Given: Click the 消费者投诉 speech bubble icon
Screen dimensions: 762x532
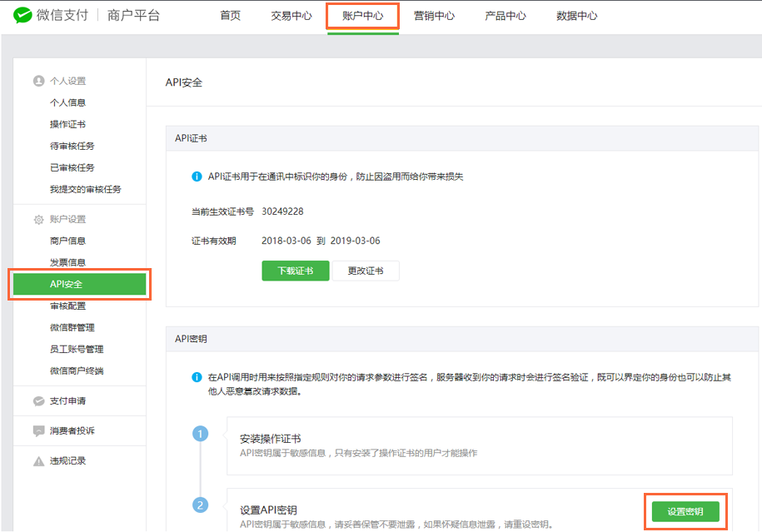Looking at the screenshot, I should click(x=38, y=431).
